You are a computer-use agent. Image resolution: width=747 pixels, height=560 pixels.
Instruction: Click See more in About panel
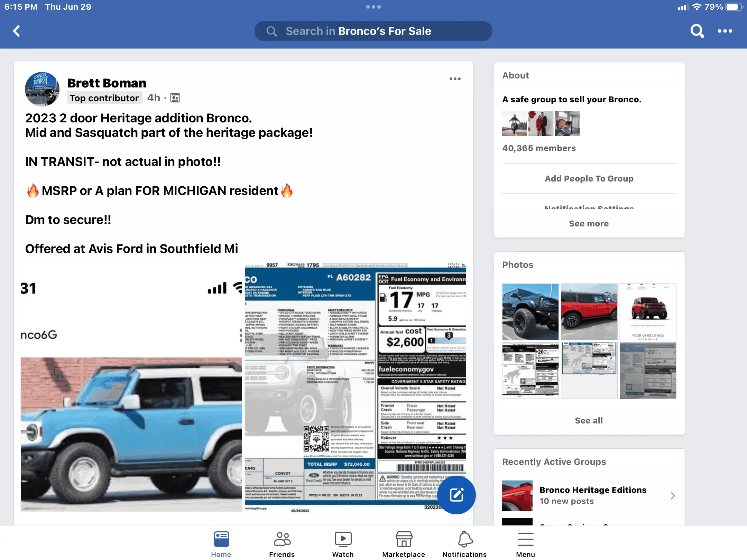(589, 224)
